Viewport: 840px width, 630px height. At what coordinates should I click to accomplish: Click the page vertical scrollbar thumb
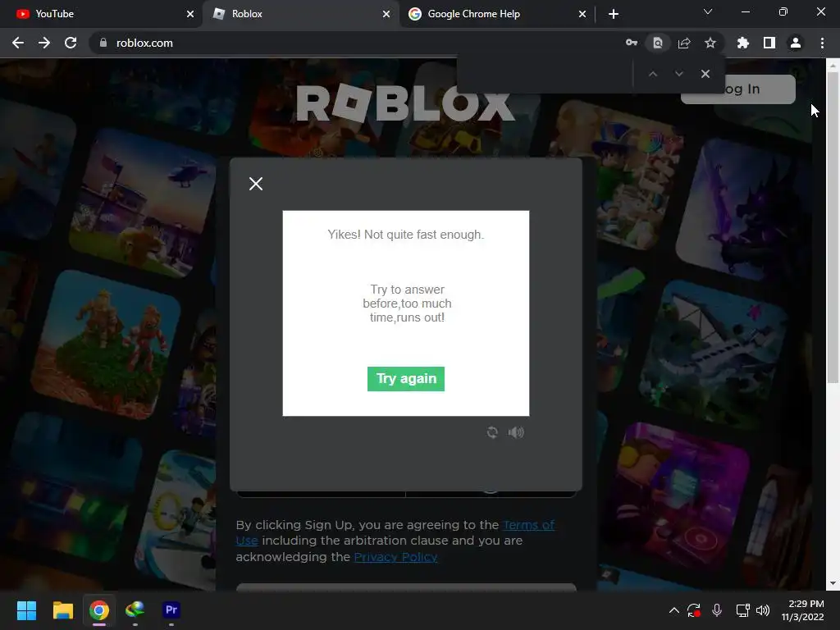(833, 228)
